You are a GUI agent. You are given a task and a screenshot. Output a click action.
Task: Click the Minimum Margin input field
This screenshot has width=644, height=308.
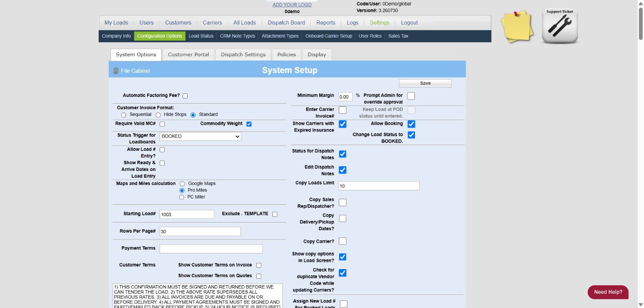(x=345, y=97)
